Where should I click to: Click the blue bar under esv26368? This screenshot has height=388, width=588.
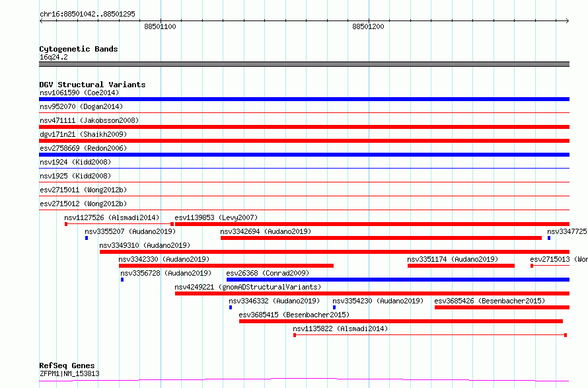[x=398, y=280]
